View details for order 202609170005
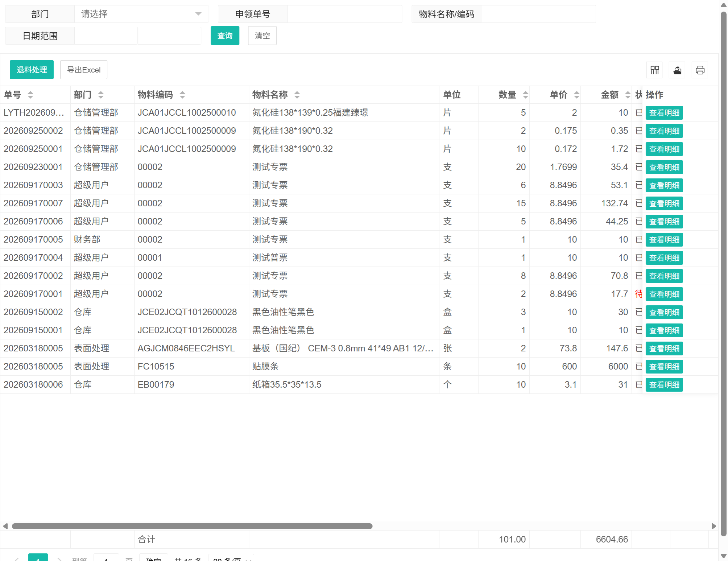Viewport: 728px width, 561px height. pos(664,240)
